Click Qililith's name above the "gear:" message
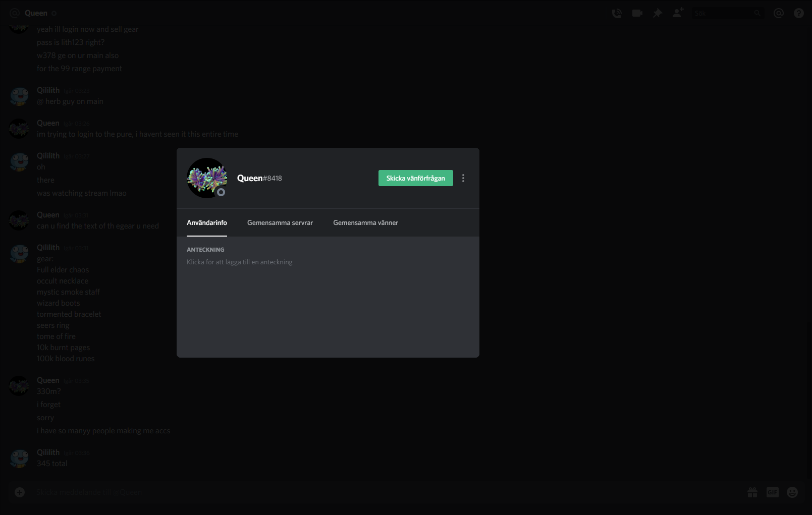The width and height of the screenshot is (812, 515). pyautogui.click(x=48, y=247)
